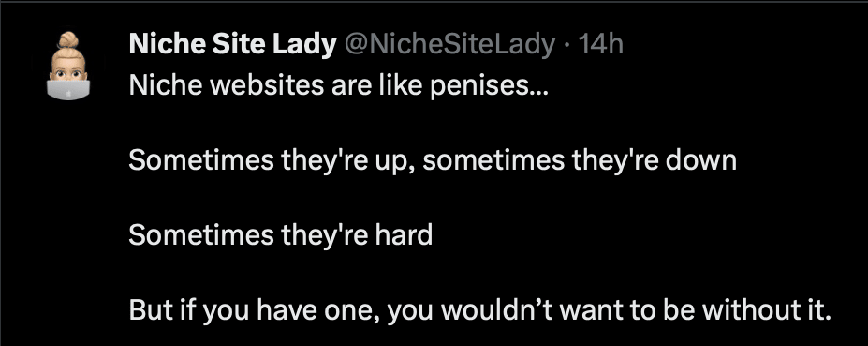Open Niche Site Lady's memoji avatar
This screenshot has height=346, width=868.
(x=68, y=66)
